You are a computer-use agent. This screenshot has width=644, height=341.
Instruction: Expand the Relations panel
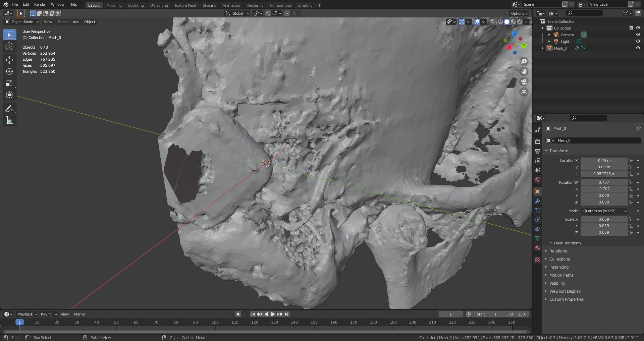558,251
